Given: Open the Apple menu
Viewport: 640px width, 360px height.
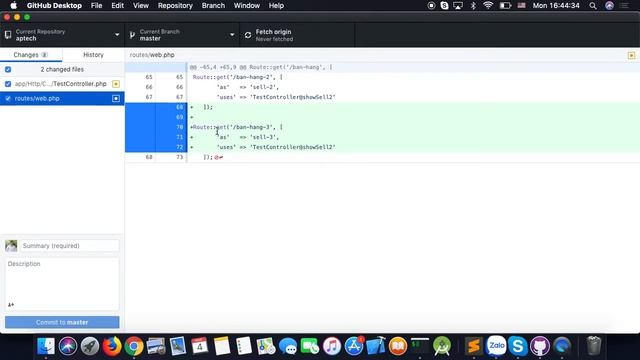Looking at the screenshot, I should 13,6.
